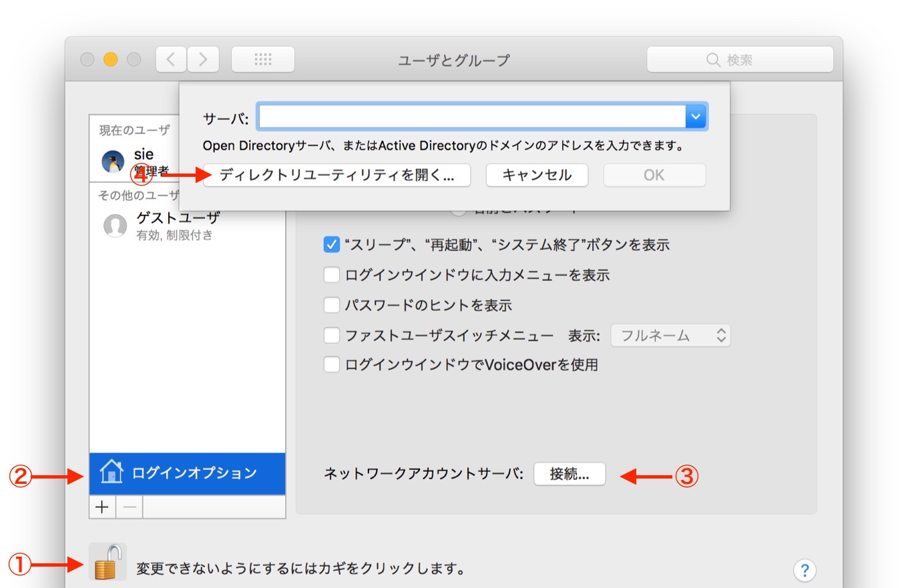This screenshot has width=908, height=588.
Task: Click the 検索 search field
Action: pyautogui.click(x=740, y=60)
